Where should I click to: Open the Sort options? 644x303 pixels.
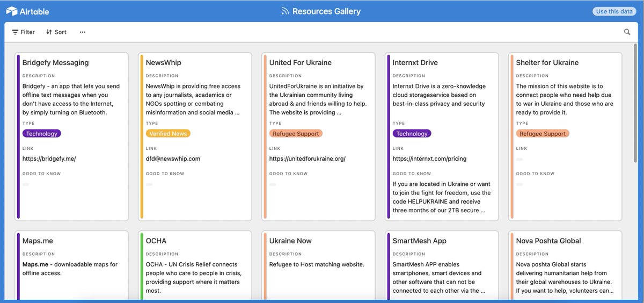(x=56, y=32)
